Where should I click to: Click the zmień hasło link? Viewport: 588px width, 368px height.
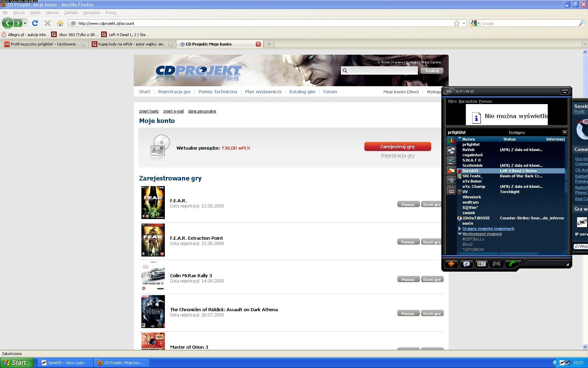pyautogui.click(x=149, y=111)
